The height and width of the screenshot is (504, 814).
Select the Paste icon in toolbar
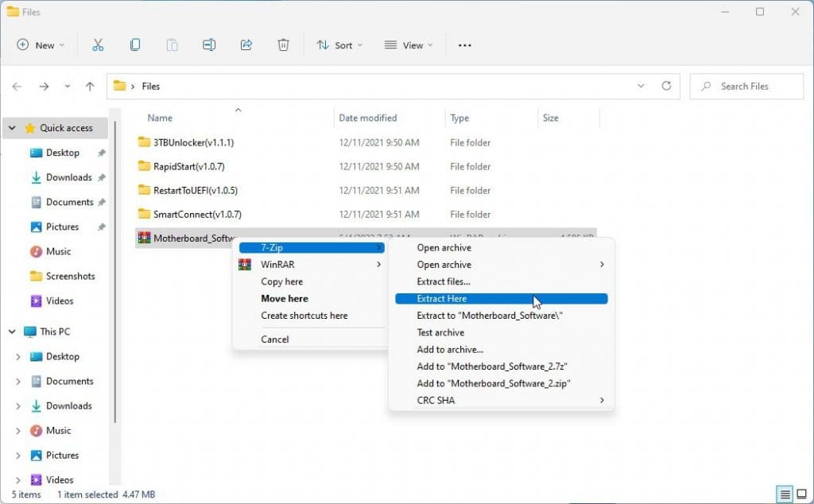(172, 45)
